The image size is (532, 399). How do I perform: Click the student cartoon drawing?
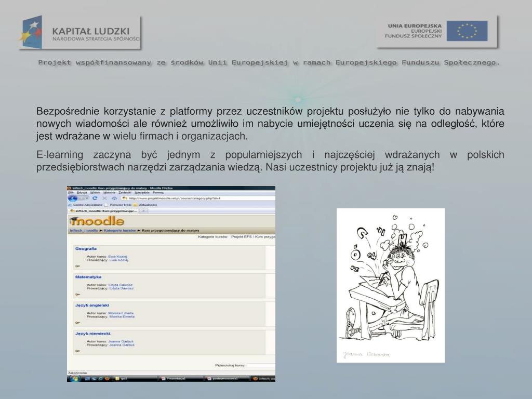click(391, 285)
